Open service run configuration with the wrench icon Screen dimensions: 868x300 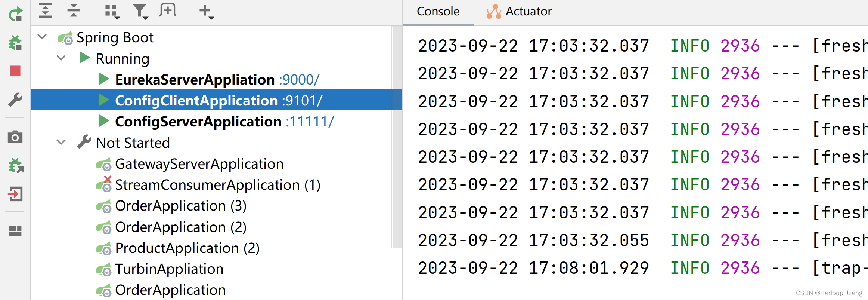(x=15, y=100)
